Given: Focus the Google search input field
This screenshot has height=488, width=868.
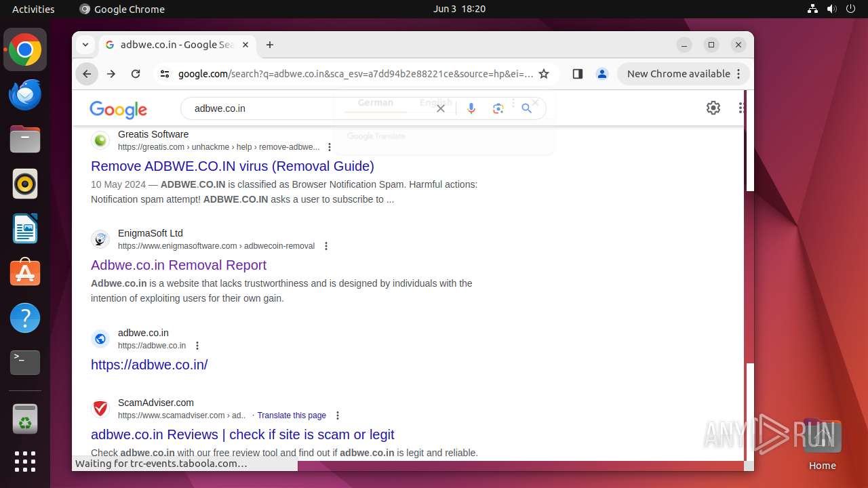Looking at the screenshot, I should [x=312, y=108].
